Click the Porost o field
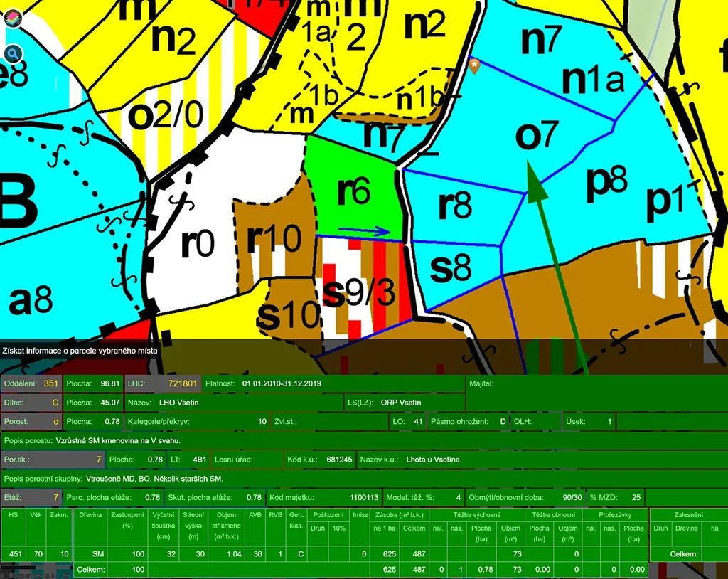This screenshot has width=728, height=579. coord(31,421)
